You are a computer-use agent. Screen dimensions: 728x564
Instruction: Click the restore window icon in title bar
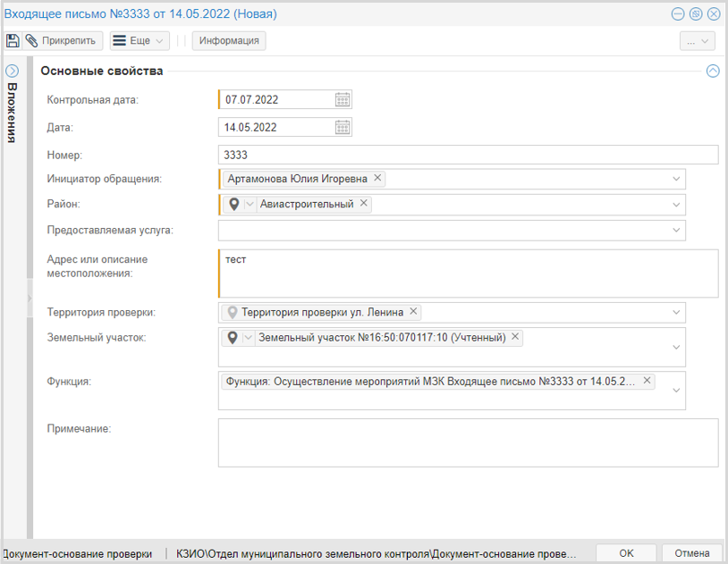click(x=696, y=14)
